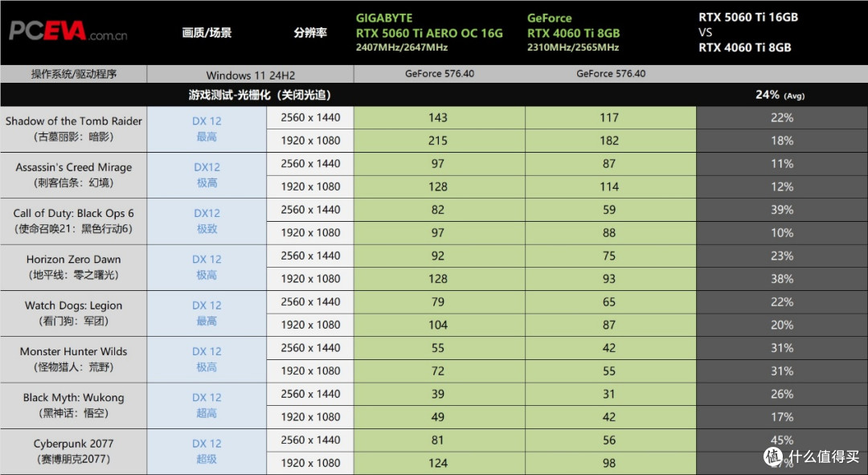
Task: Select the Cyberpunk 2077 game cell
Action: (74, 451)
